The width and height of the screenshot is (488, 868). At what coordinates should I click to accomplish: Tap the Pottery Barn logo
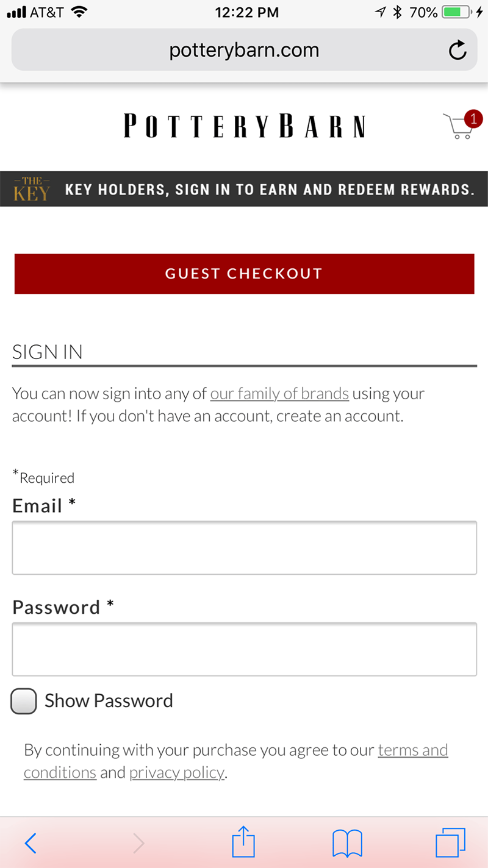click(244, 126)
